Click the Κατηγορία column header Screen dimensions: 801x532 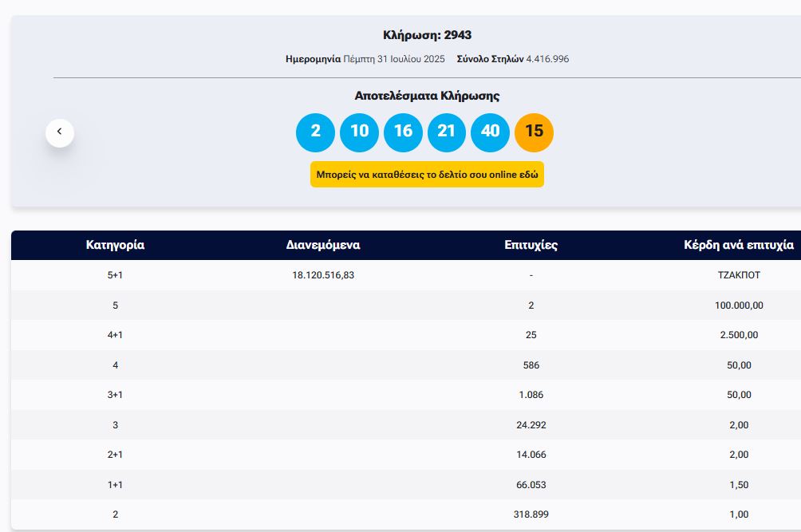pos(115,245)
